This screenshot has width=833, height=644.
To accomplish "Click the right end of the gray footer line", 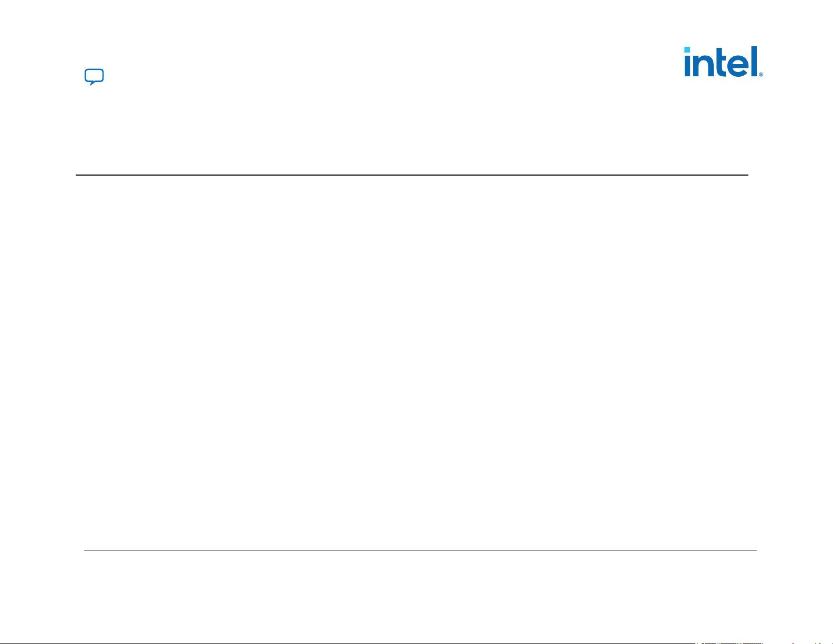I will point(755,551).
